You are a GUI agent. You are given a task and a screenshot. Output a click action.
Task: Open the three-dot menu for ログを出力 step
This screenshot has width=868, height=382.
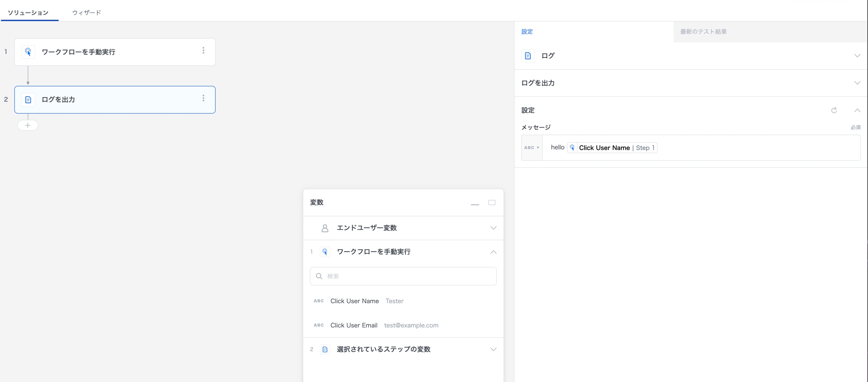203,98
